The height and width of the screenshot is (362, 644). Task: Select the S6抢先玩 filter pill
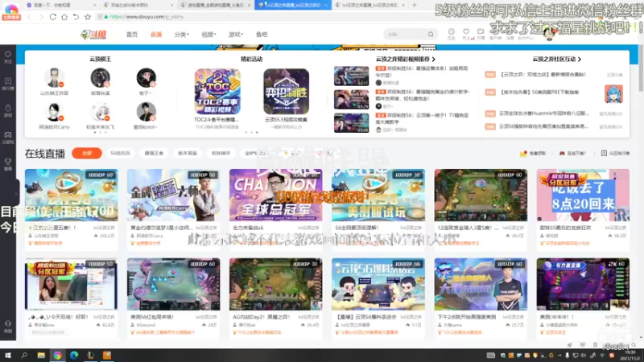pyautogui.click(x=120, y=153)
